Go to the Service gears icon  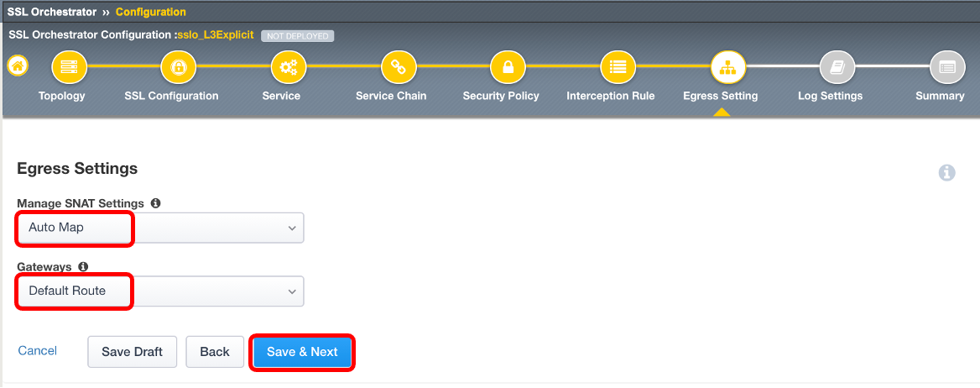point(288,67)
